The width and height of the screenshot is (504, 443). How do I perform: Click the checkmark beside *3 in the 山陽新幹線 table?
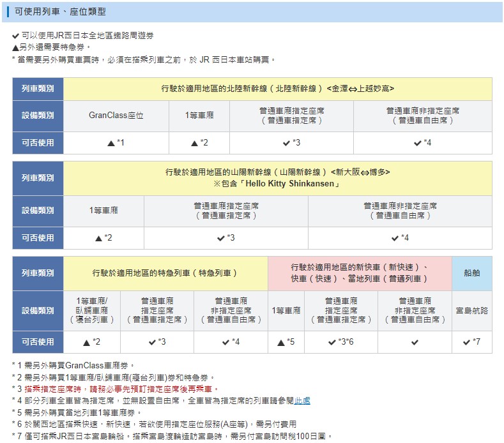221,238
